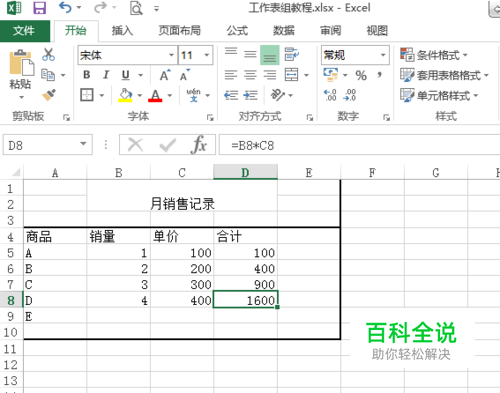This screenshot has width=500, height=393.
Task: Open the font name dropdown 宋体
Action: click(x=171, y=55)
